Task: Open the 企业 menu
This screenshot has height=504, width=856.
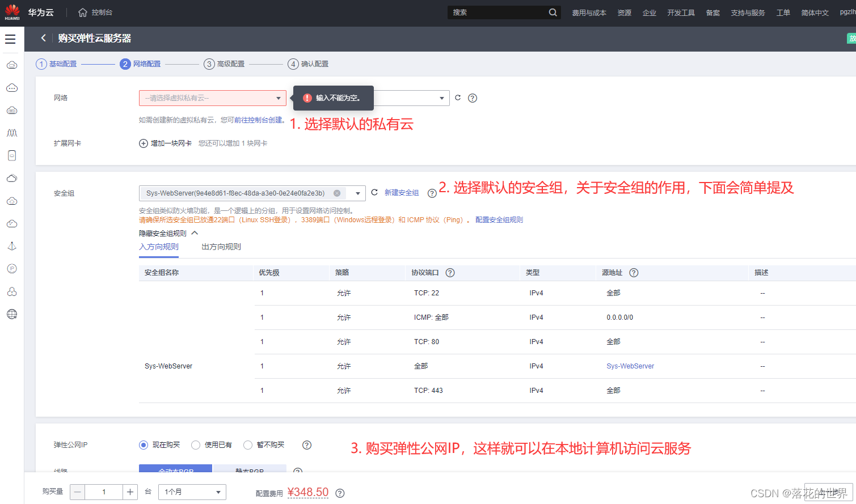Action: 650,12
